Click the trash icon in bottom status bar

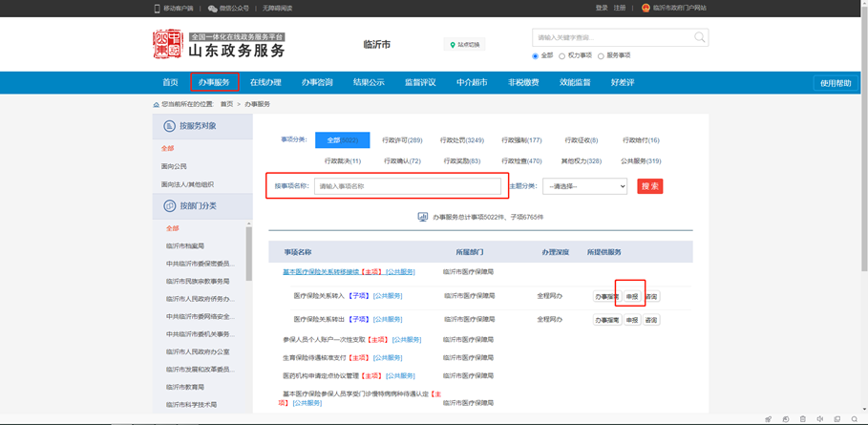803,419
